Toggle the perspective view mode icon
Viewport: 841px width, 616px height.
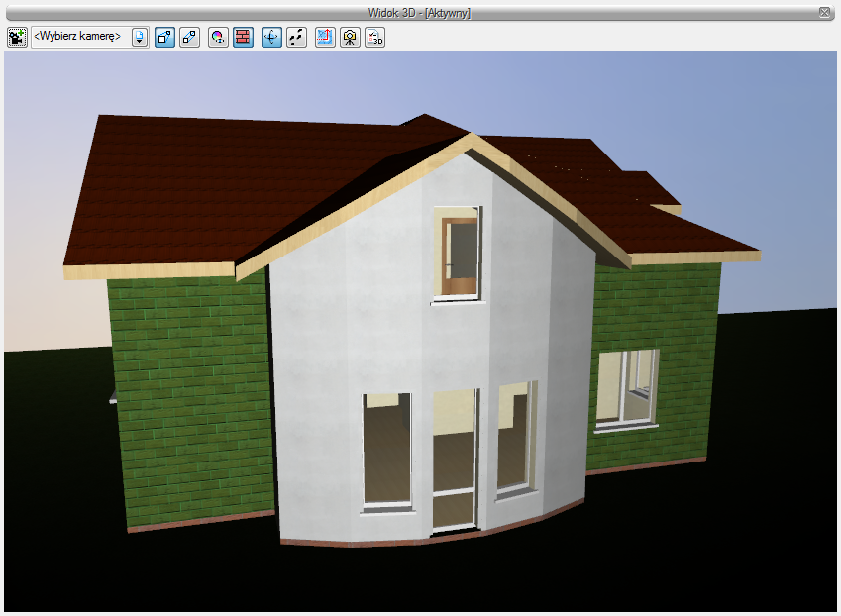click(164, 37)
